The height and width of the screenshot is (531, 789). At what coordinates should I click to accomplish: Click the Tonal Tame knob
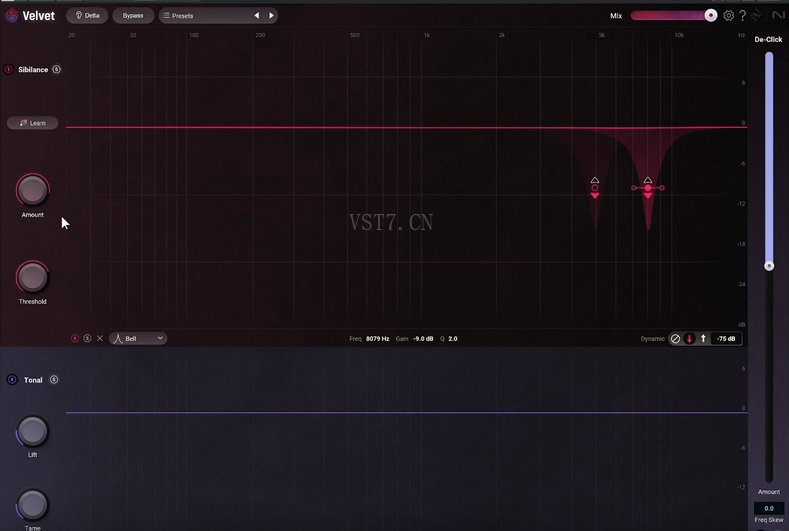pyautogui.click(x=33, y=505)
